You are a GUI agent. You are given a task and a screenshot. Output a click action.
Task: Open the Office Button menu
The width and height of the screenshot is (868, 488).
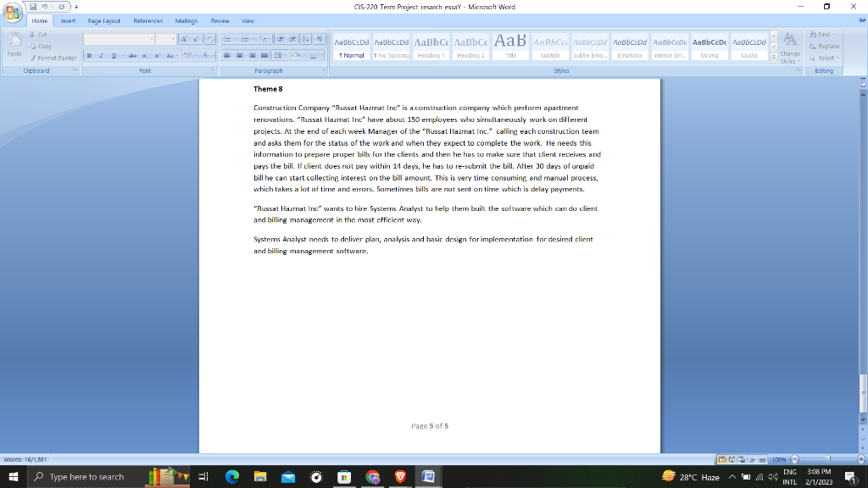point(12,11)
